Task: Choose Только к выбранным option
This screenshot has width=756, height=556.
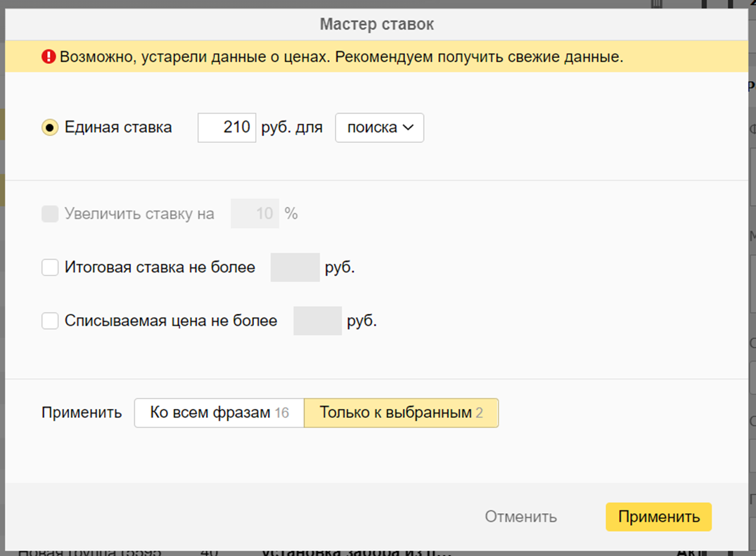Action: 401,413
